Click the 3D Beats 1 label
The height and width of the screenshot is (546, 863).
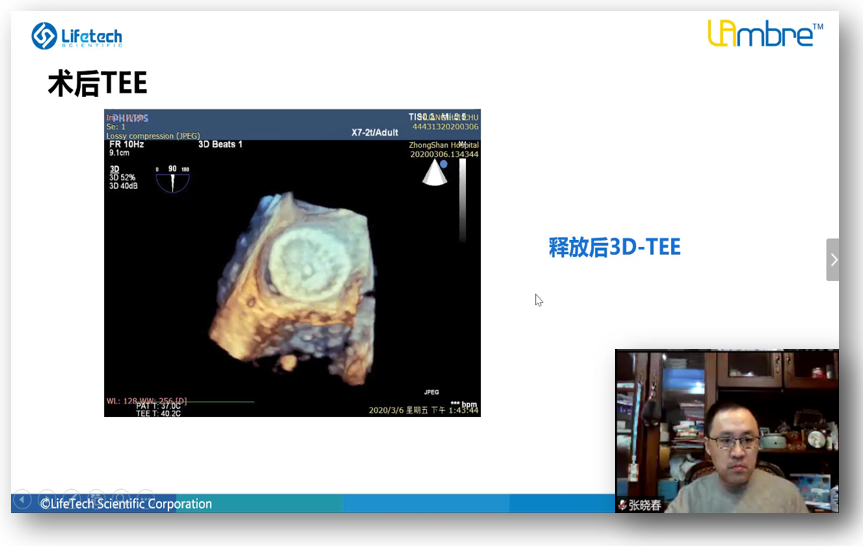coord(220,144)
